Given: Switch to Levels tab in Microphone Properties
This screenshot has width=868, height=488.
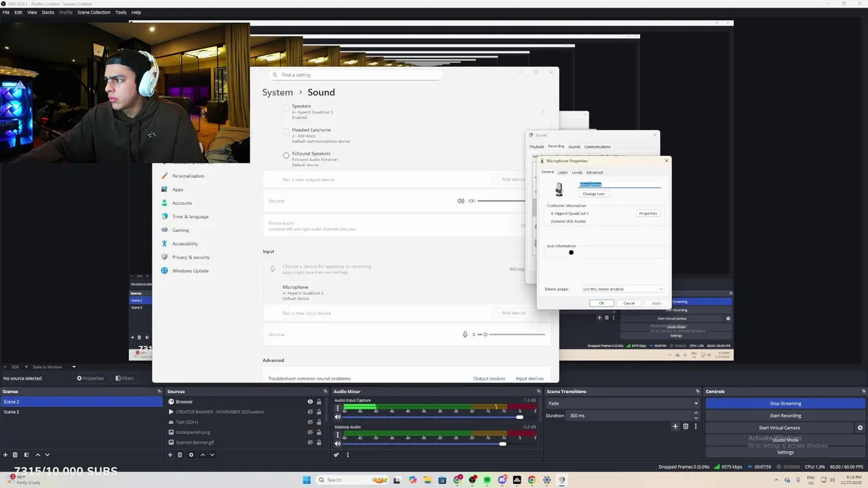Looking at the screenshot, I should (577, 172).
